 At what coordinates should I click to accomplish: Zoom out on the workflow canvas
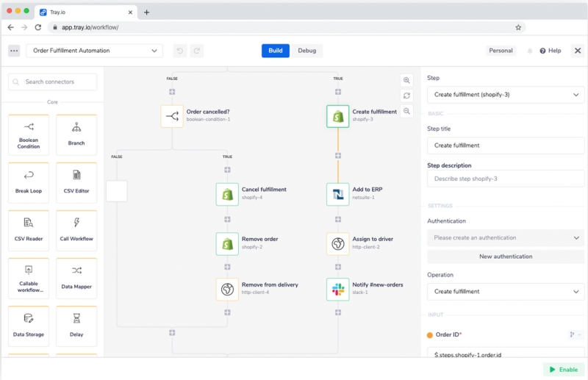pyautogui.click(x=406, y=111)
